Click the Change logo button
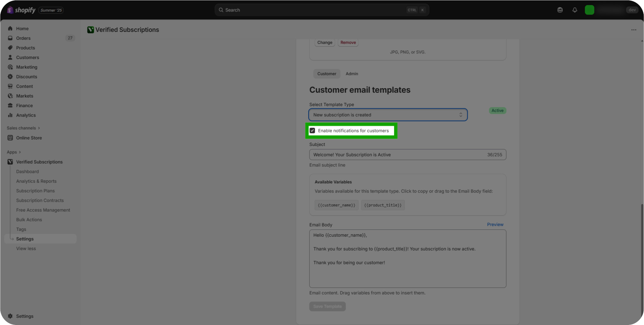 pyautogui.click(x=325, y=43)
